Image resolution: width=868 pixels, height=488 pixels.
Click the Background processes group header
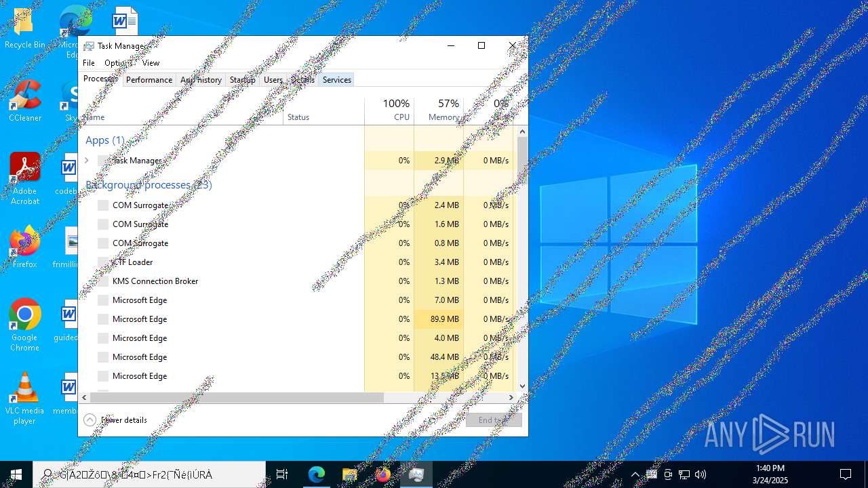tap(149, 185)
